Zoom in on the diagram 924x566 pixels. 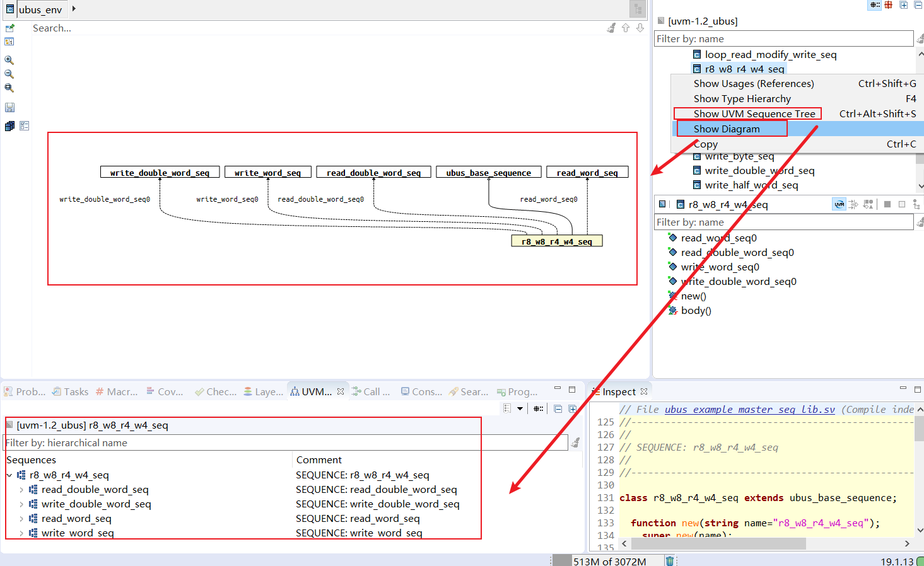click(x=9, y=60)
